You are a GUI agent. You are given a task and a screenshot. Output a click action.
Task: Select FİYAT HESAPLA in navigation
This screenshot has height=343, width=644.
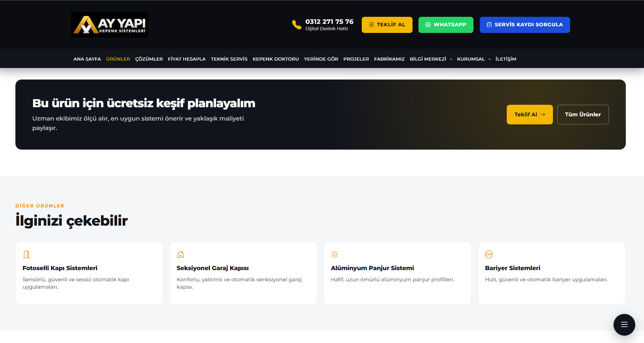click(x=187, y=59)
